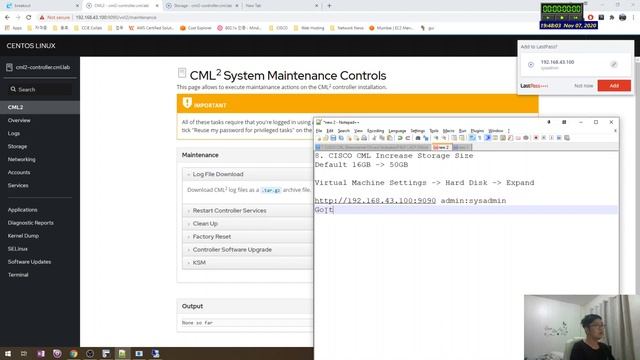Open Terminal in the sidebar
Screen dimensions: 640x360
[x=18, y=275]
